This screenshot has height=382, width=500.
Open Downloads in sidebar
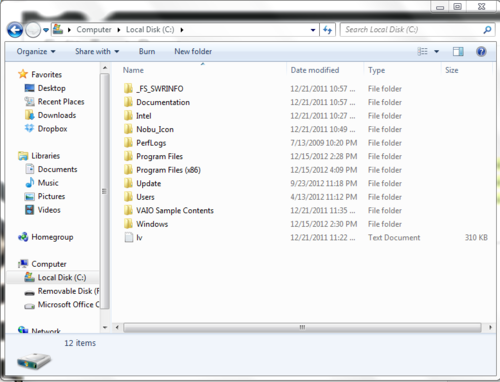57,115
